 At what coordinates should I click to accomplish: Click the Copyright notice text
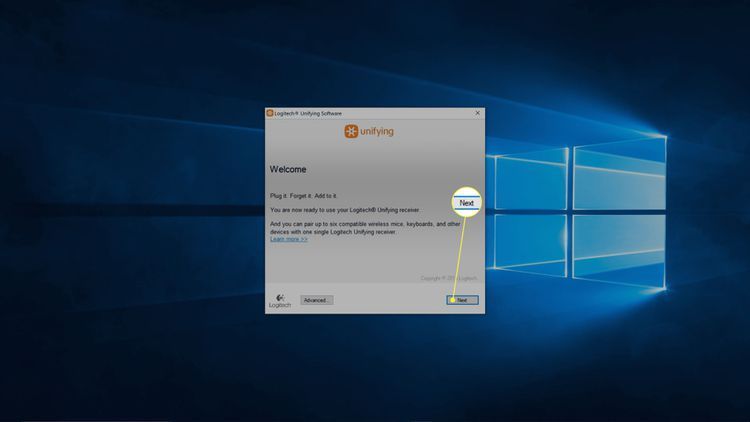pos(448,278)
